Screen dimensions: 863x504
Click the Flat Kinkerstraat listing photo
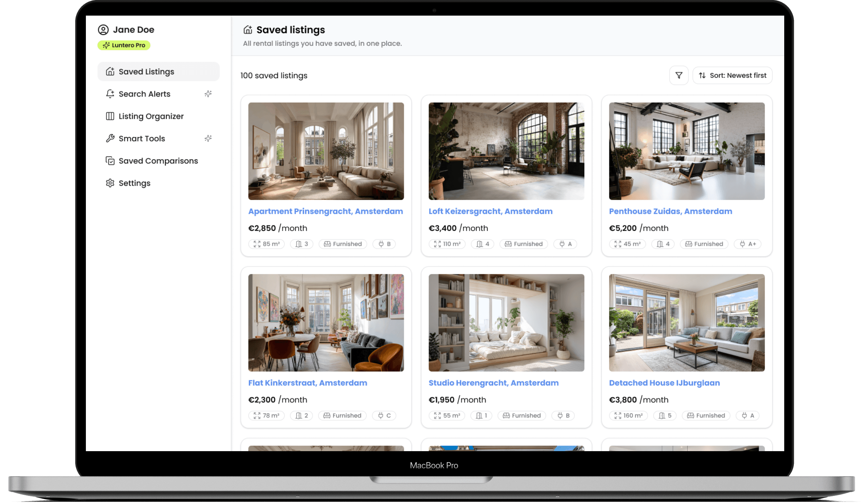point(326,323)
